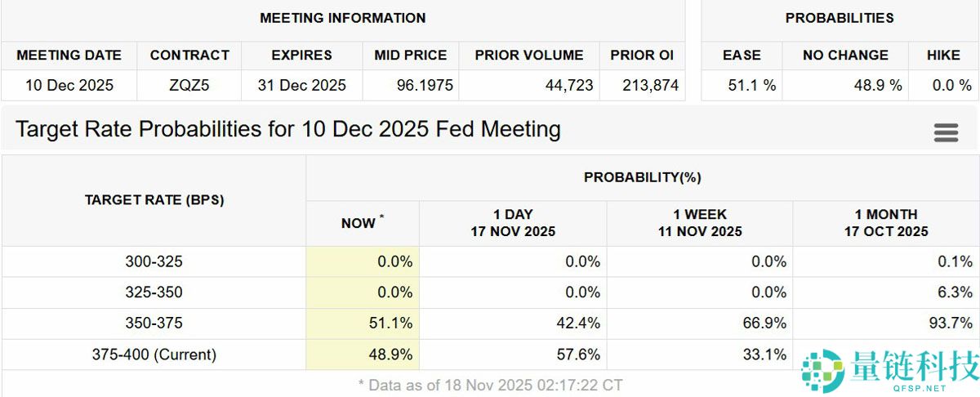Image resolution: width=980 pixels, height=397 pixels.
Task: Select the 300-325 target rate row
Action: click(x=154, y=262)
